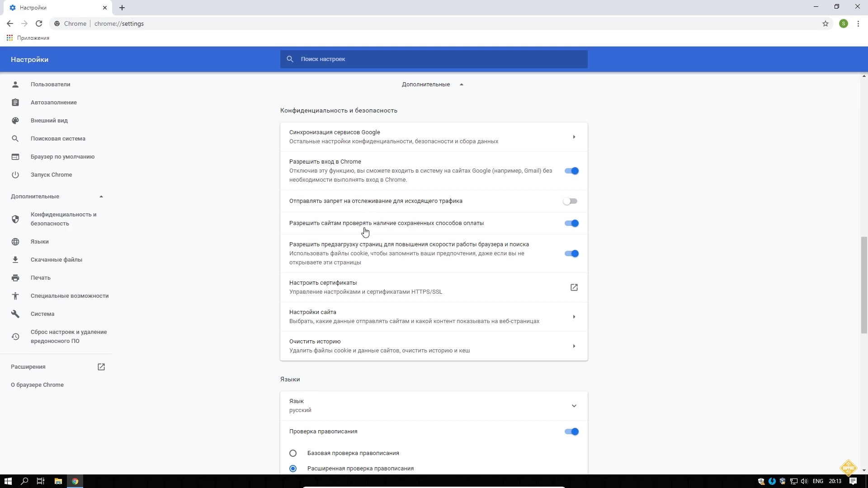The width and height of the screenshot is (868, 488).
Task: Go to Поисковая система in the sidebar
Action: pos(58,139)
